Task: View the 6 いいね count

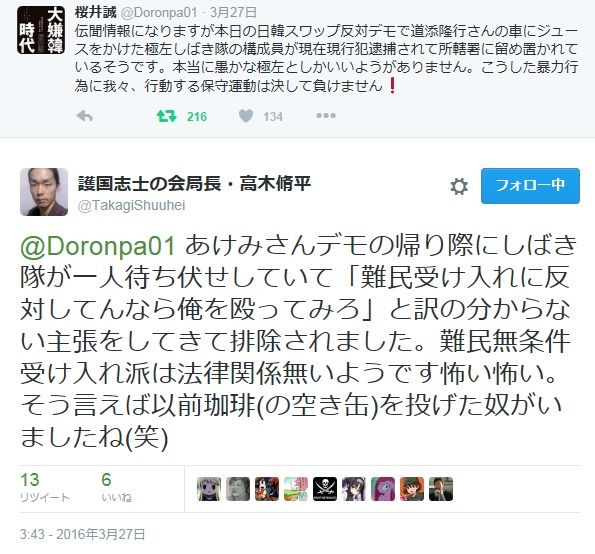Action: [x=116, y=487]
